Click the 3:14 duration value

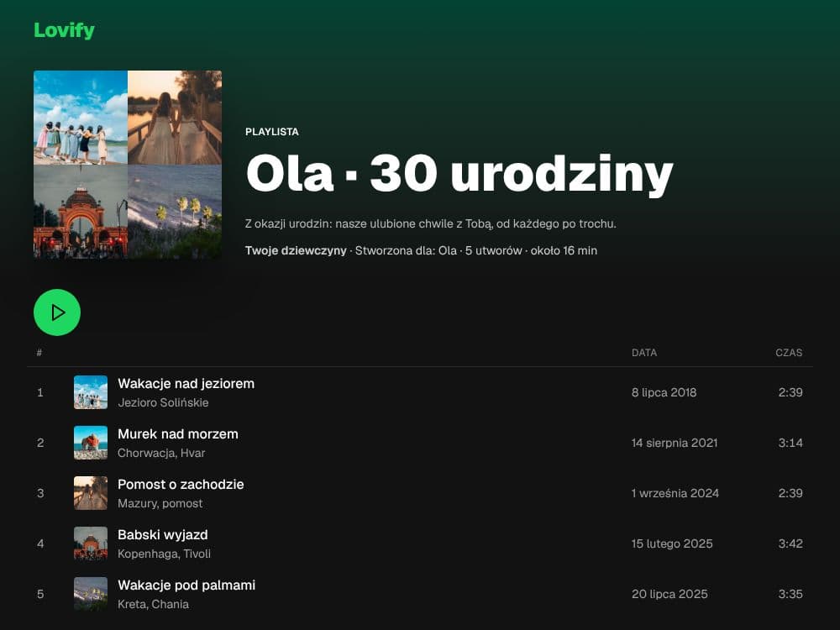click(x=790, y=443)
